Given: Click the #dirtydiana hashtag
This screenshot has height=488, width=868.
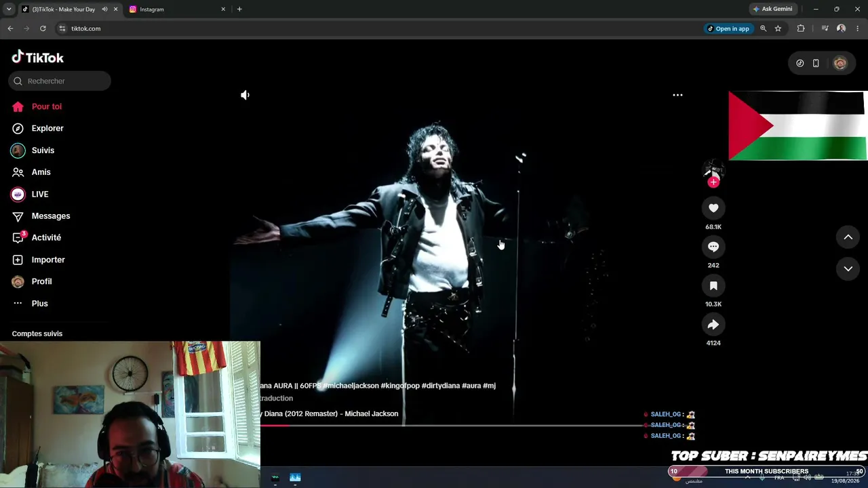Looking at the screenshot, I should [x=441, y=386].
